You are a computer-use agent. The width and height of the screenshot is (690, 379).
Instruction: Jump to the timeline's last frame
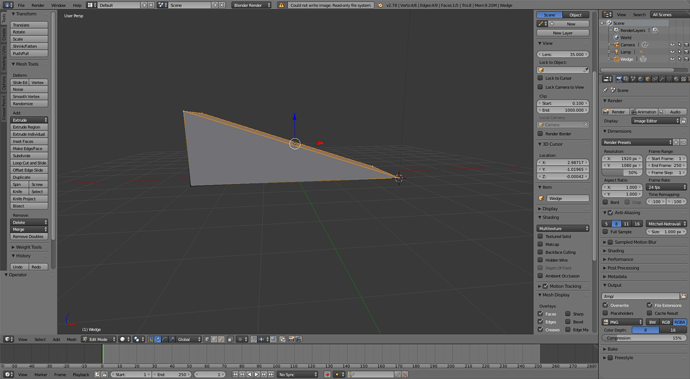(271, 375)
